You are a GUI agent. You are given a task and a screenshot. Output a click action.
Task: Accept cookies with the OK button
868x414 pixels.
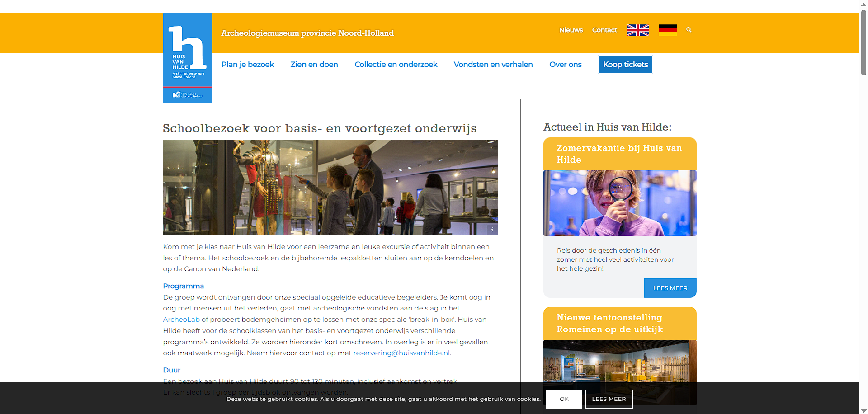tap(564, 399)
